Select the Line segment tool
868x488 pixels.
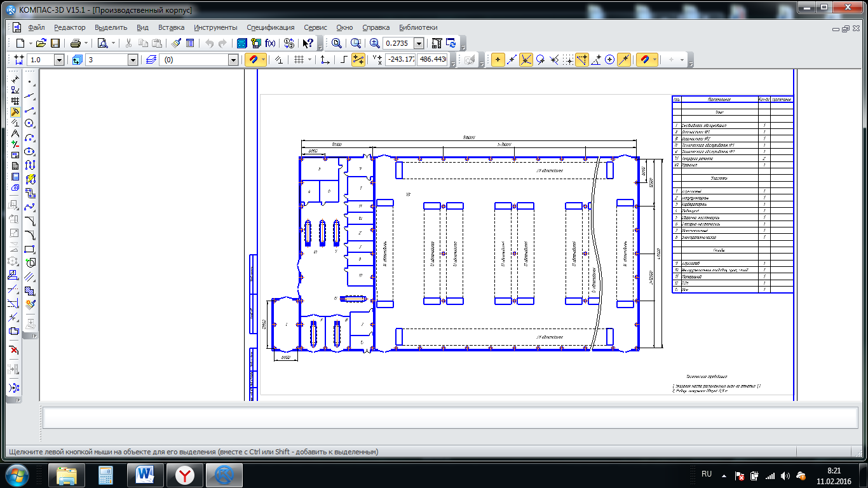click(30, 110)
